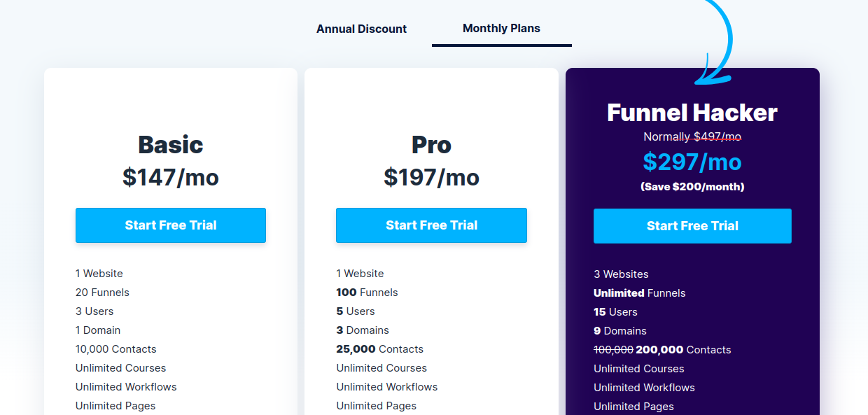Click the Save $200/month label
The height and width of the screenshot is (415, 868).
tap(692, 186)
